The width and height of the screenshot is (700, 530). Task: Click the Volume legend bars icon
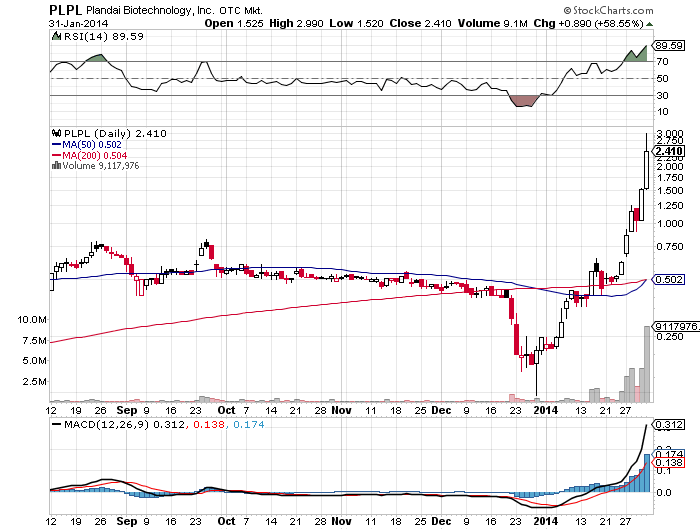click(56, 166)
